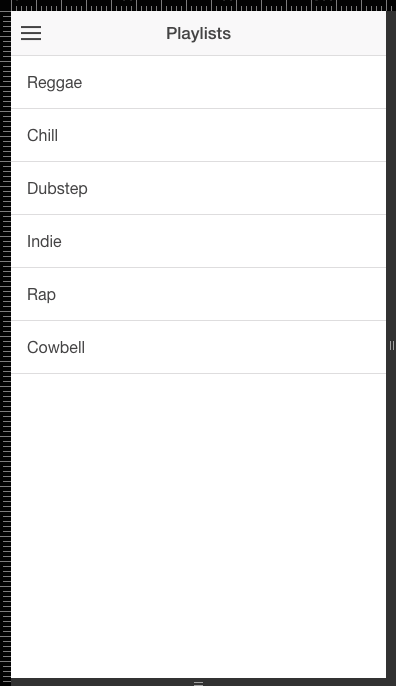Viewport: 396px width, 686px height.
Task: Click blank right side of the Cowbell row
Action: pos(263,347)
